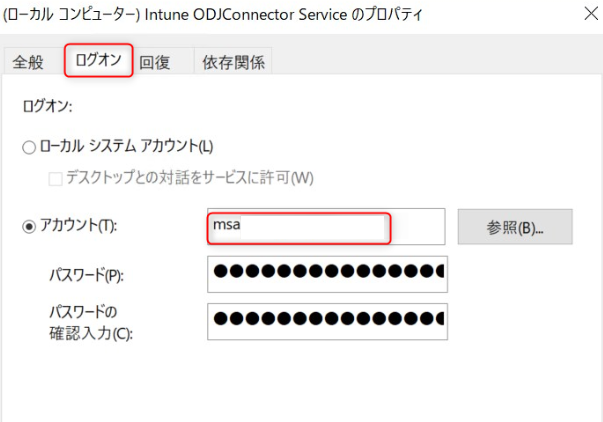Click the account name field containing msa
603x422 pixels.
(326, 227)
